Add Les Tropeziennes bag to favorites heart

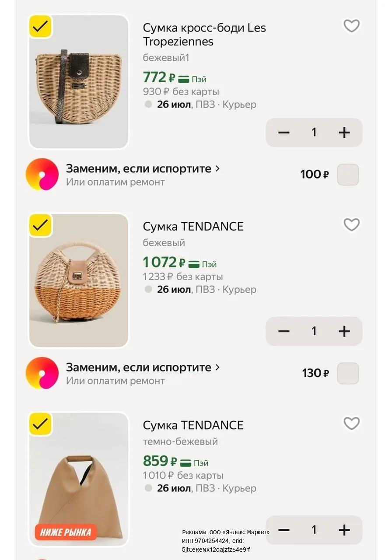pos(351,26)
